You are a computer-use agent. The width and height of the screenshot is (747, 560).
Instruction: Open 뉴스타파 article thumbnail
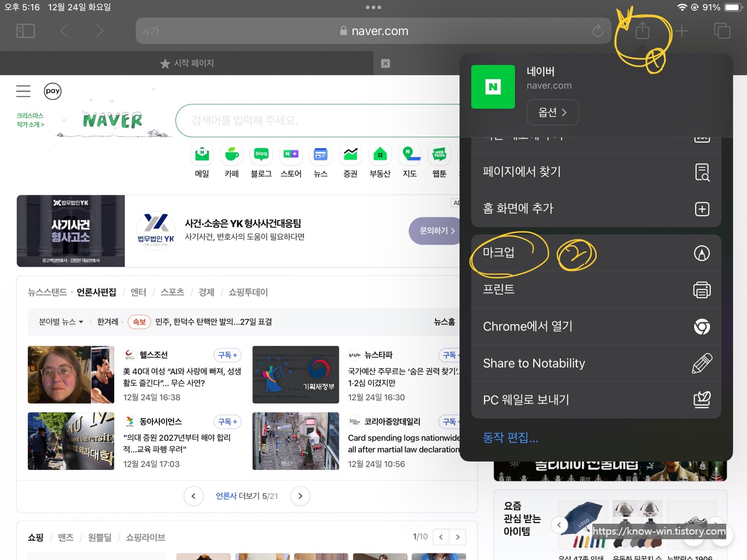(x=296, y=375)
